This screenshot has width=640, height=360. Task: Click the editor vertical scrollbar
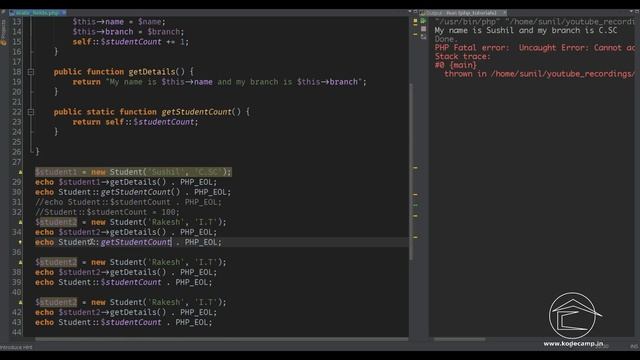pyautogui.click(x=411, y=171)
